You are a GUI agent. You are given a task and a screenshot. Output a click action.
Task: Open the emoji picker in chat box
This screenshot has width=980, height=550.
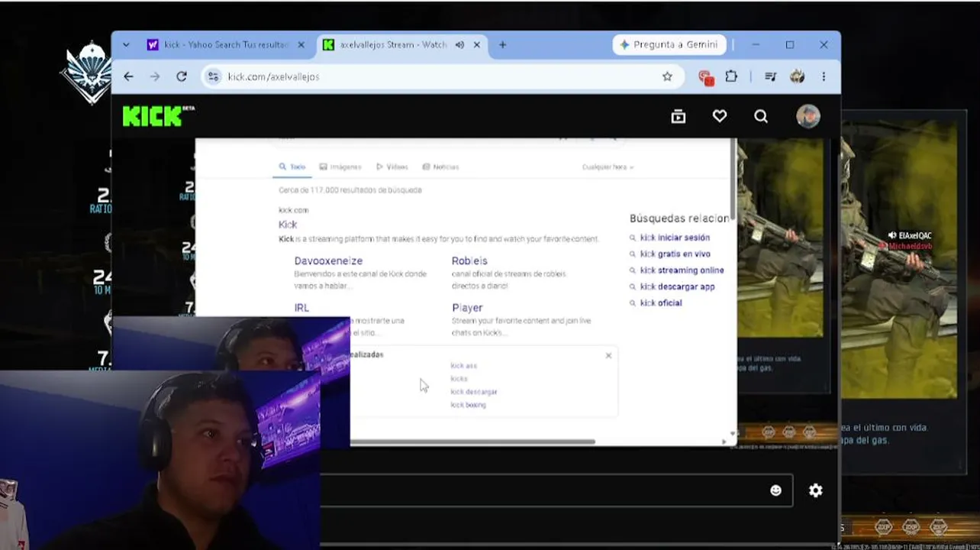click(x=775, y=490)
